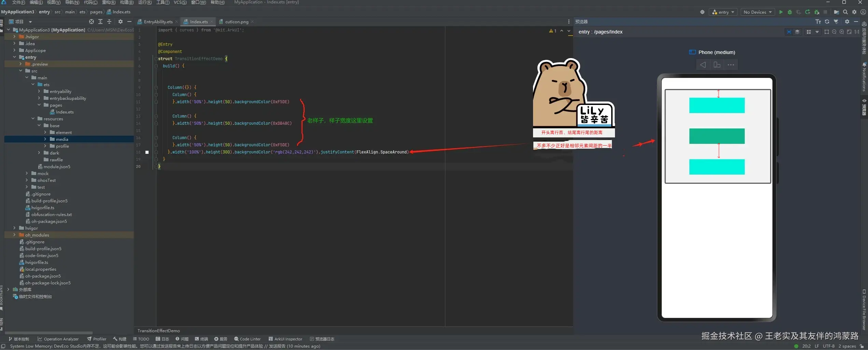Click the fit-to-frame square icon in previewer

[x=826, y=32]
